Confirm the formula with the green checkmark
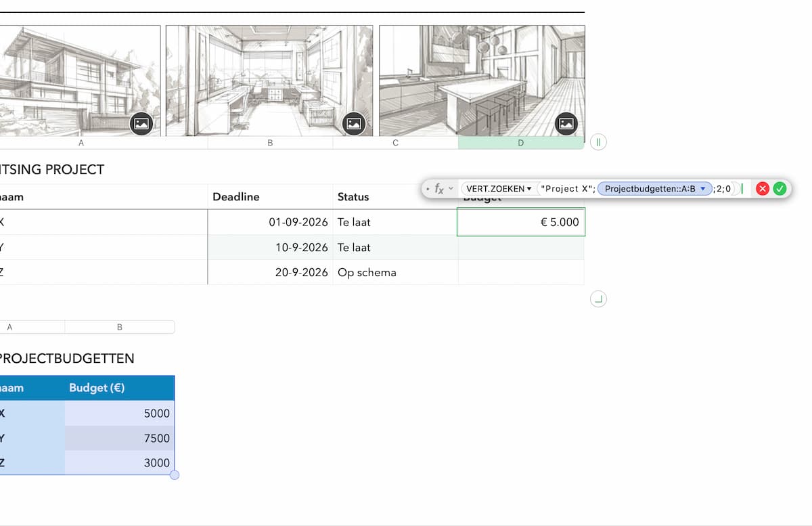 [x=780, y=189]
